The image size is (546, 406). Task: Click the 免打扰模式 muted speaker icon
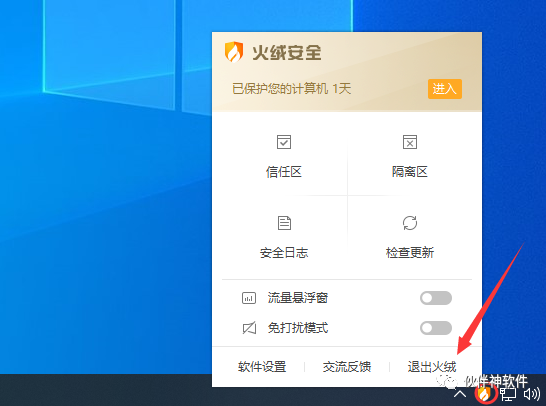coord(249,328)
